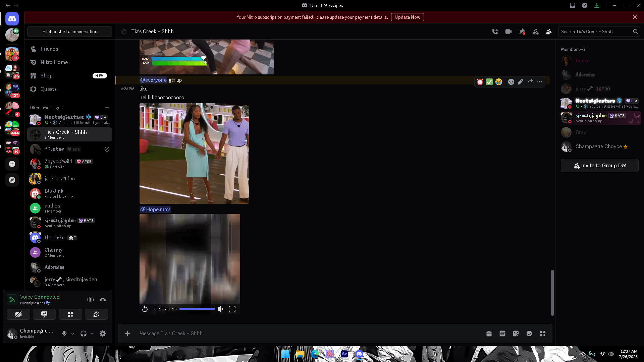Add friends to the group DM
The width and height of the screenshot is (644, 362).
(x=535, y=32)
